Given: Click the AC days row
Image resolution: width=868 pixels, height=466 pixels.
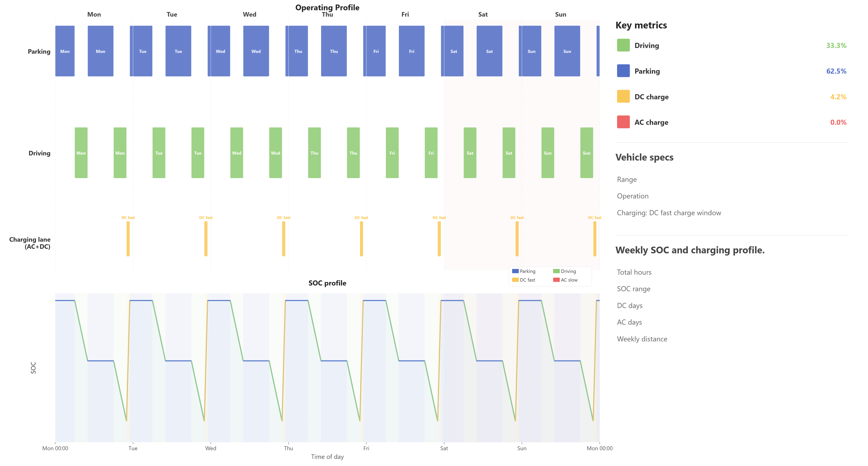Looking at the screenshot, I should [629, 322].
